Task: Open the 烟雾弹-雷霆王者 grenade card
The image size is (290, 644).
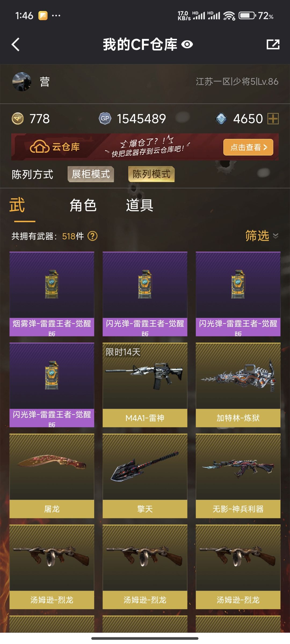Action: tap(52, 294)
